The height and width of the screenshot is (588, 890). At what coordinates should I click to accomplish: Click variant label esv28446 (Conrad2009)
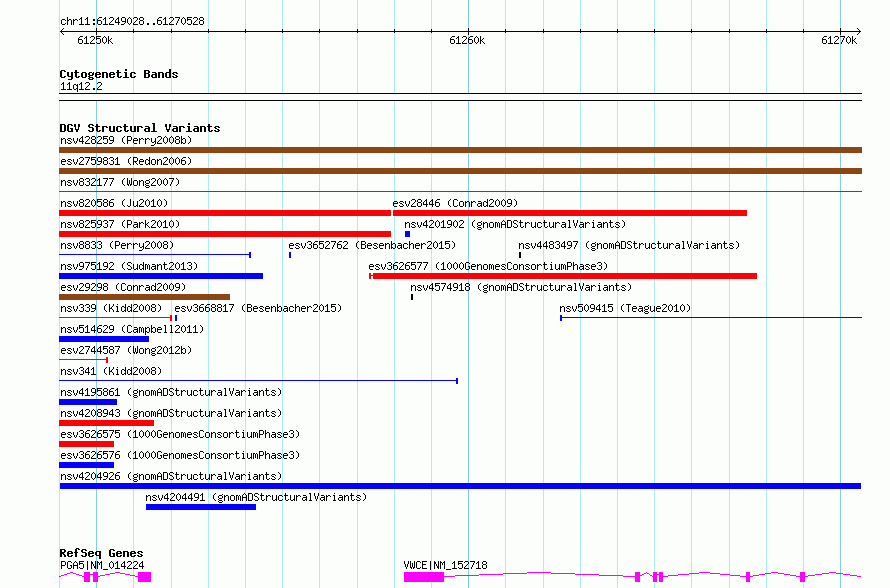(x=455, y=203)
